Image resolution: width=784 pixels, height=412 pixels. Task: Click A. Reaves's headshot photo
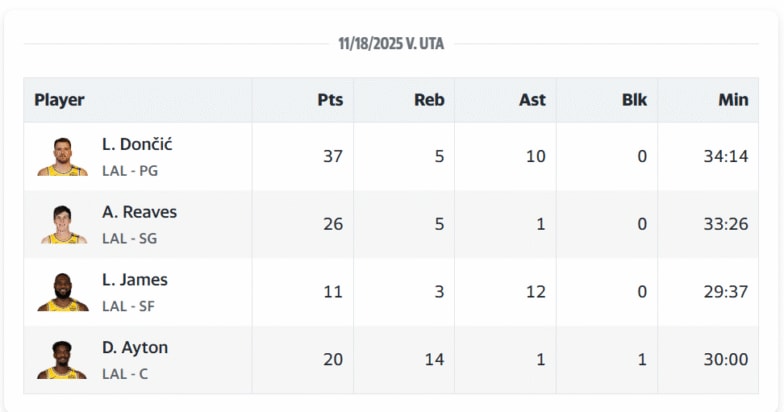point(63,225)
